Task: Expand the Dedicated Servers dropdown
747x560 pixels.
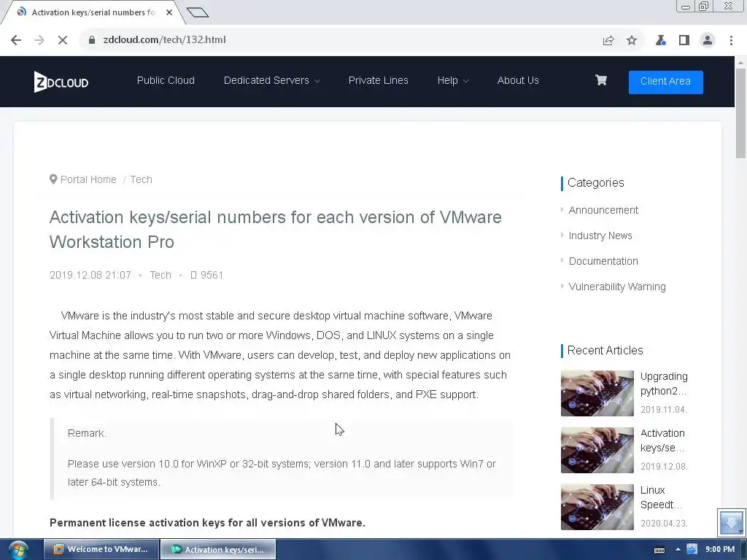Action: pyautogui.click(x=271, y=80)
